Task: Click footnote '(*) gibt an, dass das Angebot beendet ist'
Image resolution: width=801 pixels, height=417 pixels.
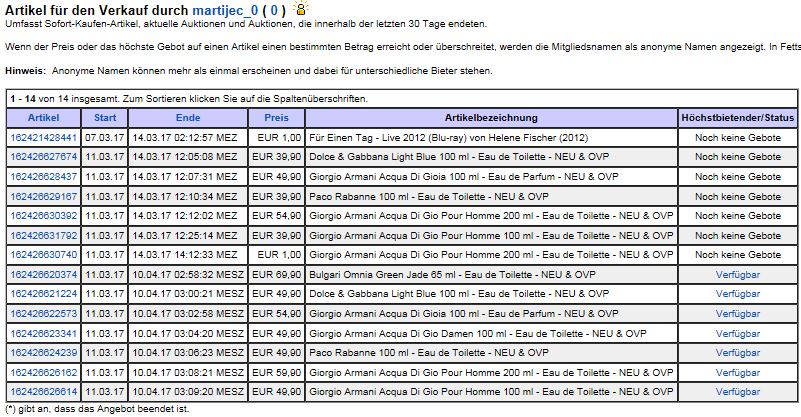Action: (97, 409)
